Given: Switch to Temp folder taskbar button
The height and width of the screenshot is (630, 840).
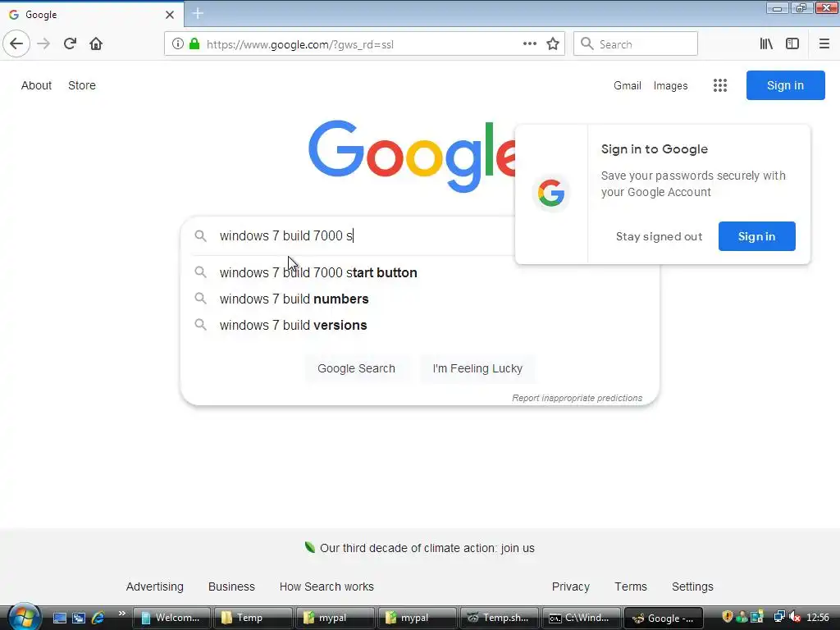Looking at the screenshot, I should pyautogui.click(x=253, y=618).
